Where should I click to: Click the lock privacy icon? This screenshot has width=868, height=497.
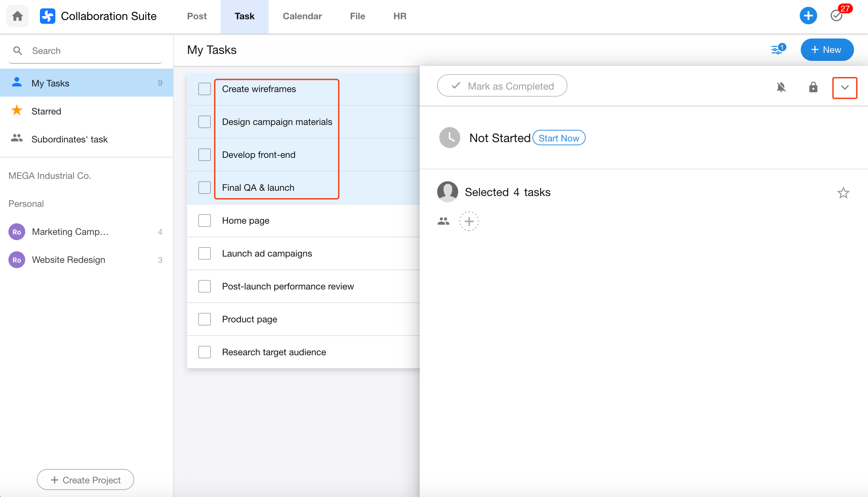coord(813,87)
